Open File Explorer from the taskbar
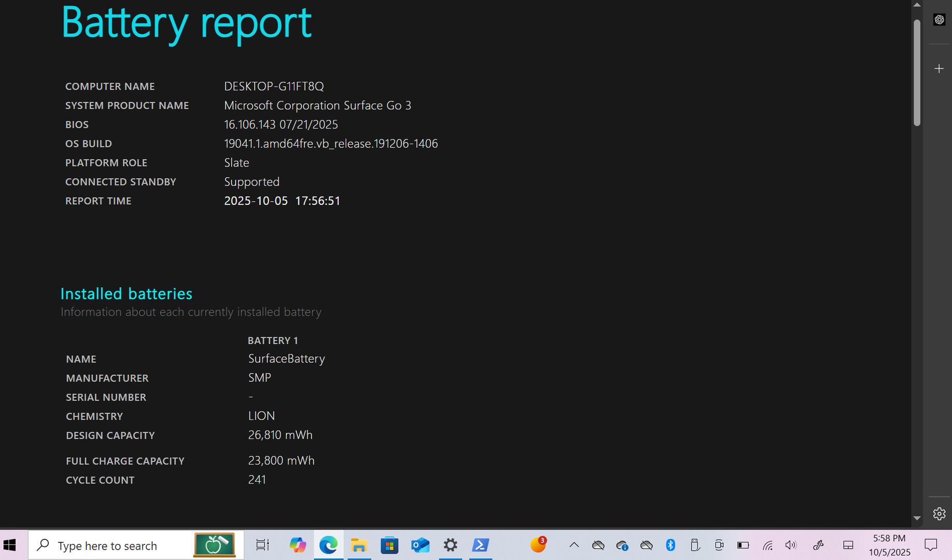Image resolution: width=952 pixels, height=560 pixels. click(359, 545)
